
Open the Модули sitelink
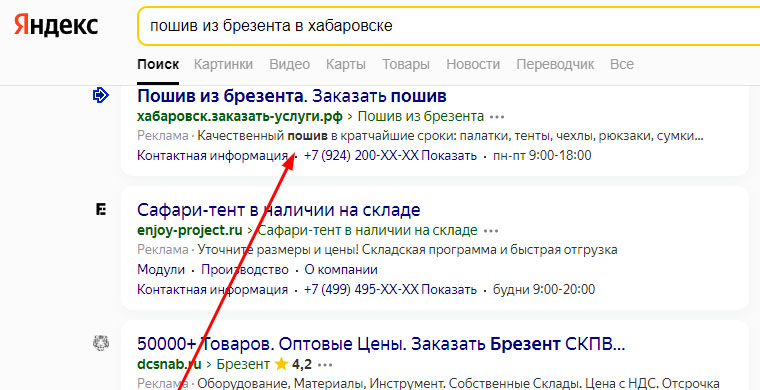[161, 270]
